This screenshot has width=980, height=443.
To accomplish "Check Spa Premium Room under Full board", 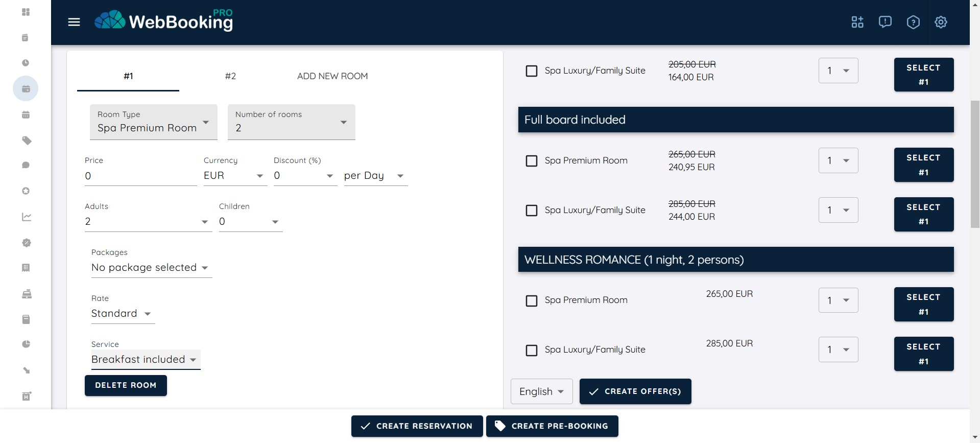I will [x=532, y=161].
